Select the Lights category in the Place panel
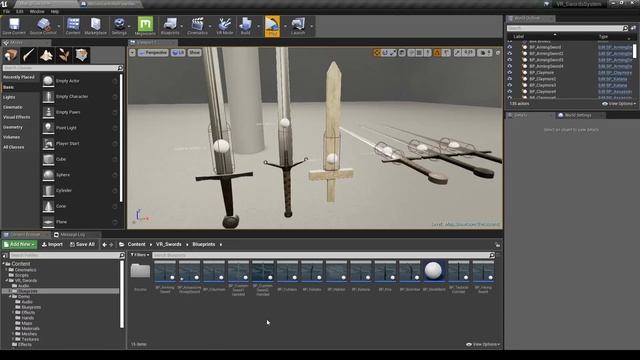Viewport: 640px width, 360px height. tap(9, 97)
